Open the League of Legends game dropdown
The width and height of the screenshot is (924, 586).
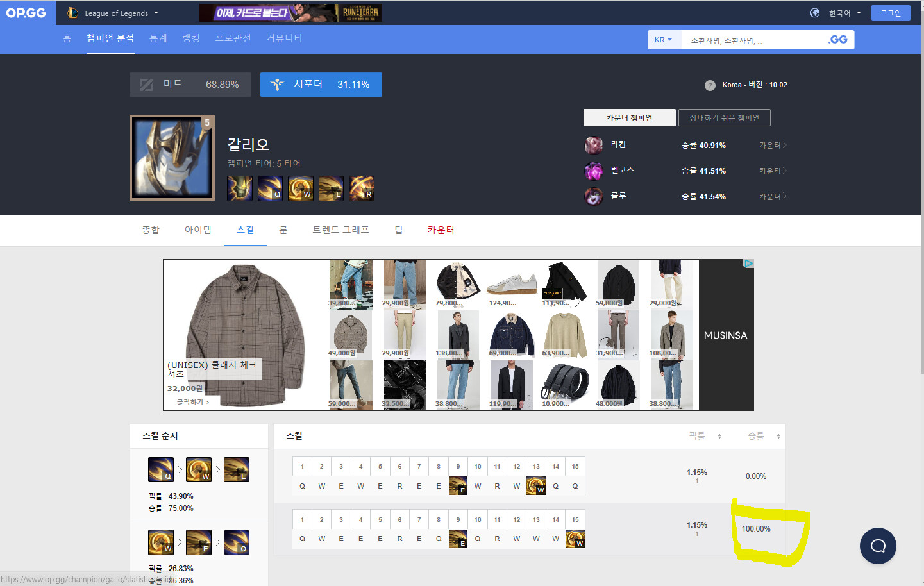tap(113, 13)
